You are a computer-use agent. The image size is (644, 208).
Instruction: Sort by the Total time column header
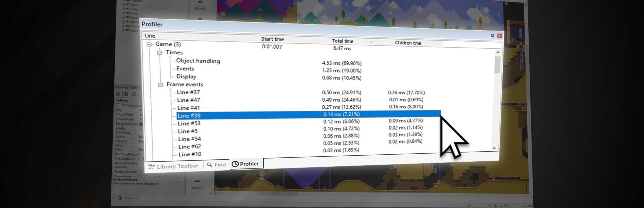click(x=342, y=41)
